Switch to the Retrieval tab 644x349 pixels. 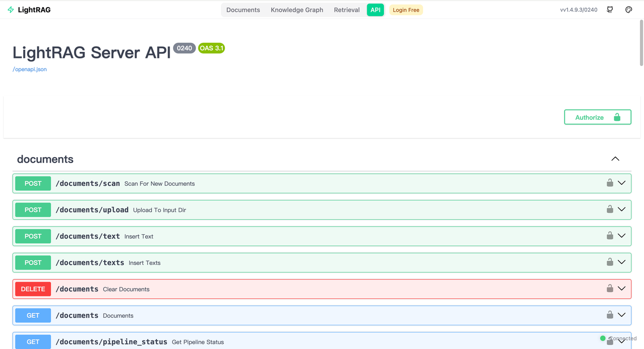347,10
